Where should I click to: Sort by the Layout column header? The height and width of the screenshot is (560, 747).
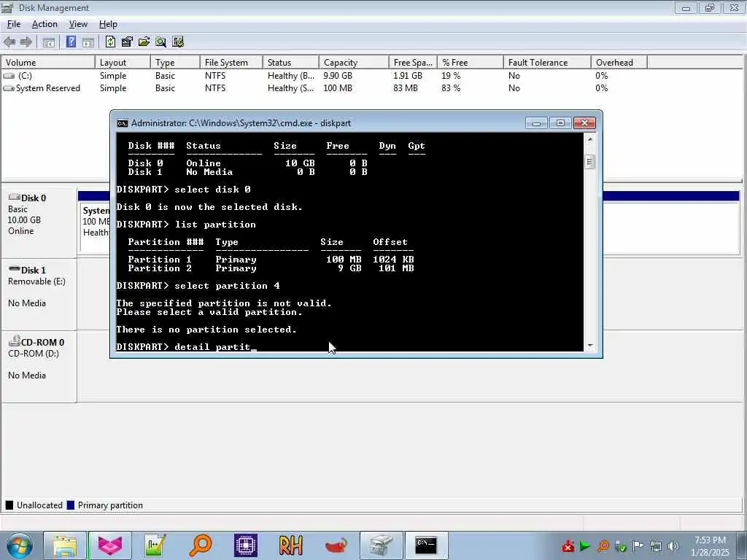click(x=123, y=63)
